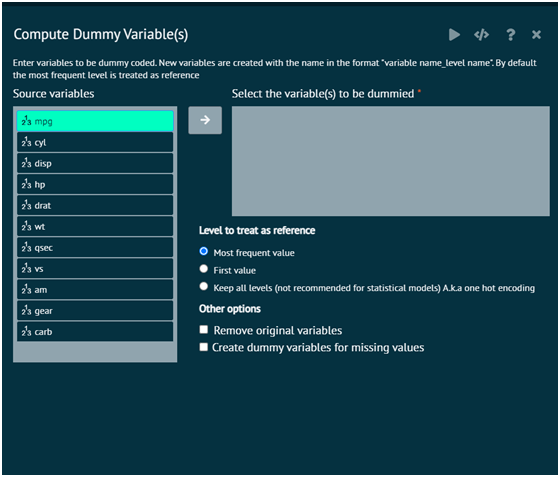Click the Level to treat as reference heading
The width and height of the screenshot is (560, 477).
(257, 231)
